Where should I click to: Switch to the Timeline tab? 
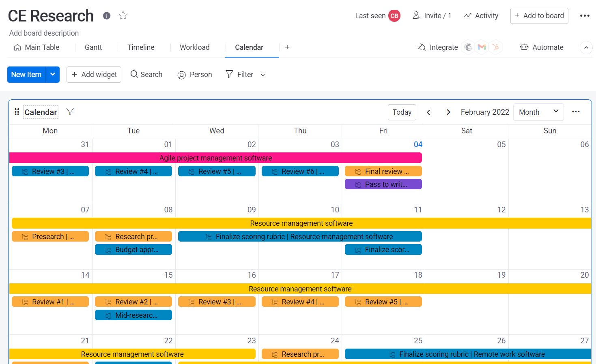[x=141, y=47]
